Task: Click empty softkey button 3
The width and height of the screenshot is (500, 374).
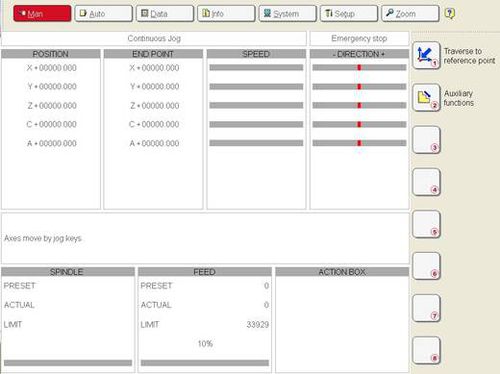Action: point(426,140)
